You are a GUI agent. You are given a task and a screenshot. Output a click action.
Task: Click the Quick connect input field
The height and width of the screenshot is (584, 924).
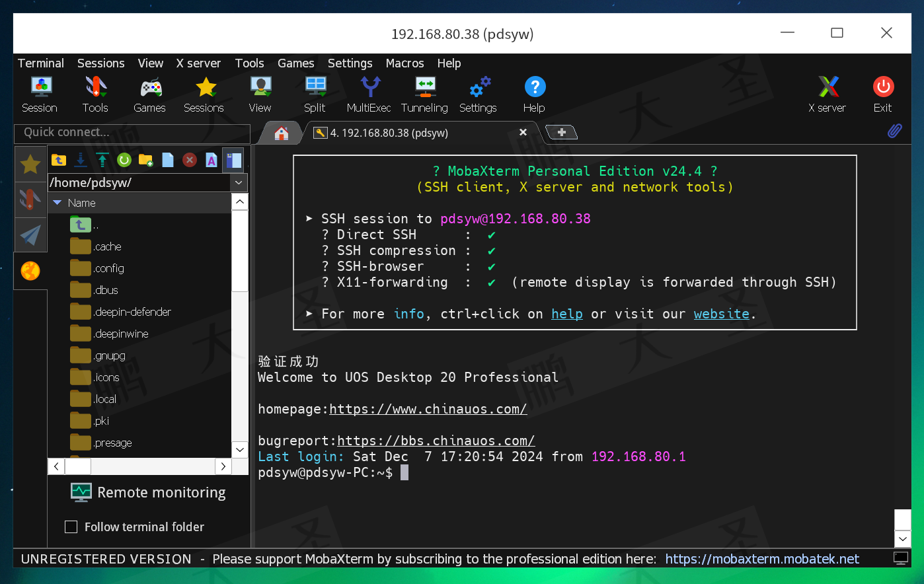click(132, 132)
